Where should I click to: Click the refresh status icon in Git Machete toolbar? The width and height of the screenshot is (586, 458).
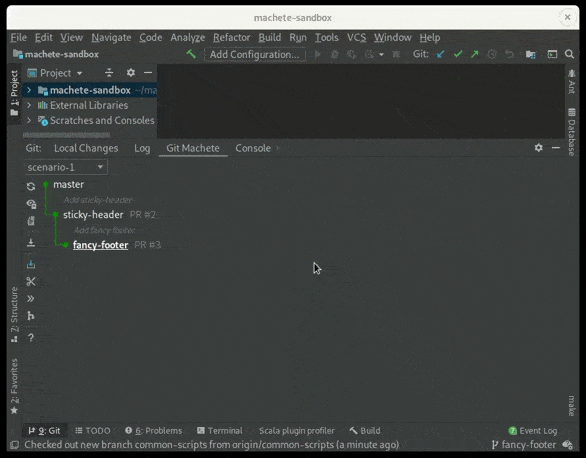31,186
